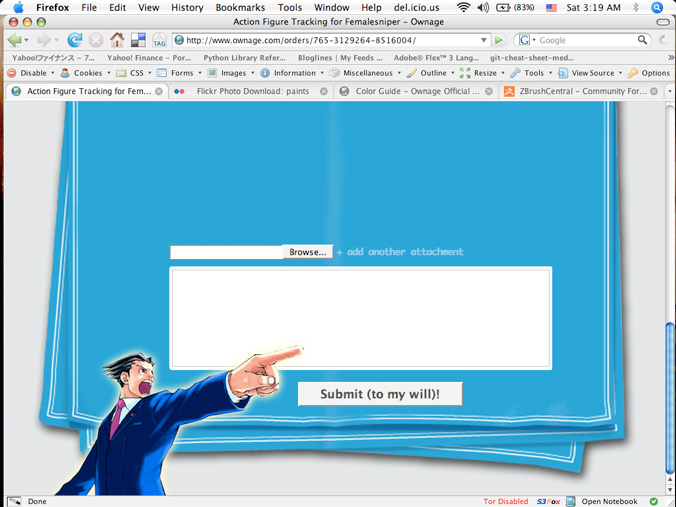Open the CSS toolbar dropdown

click(134, 73)
